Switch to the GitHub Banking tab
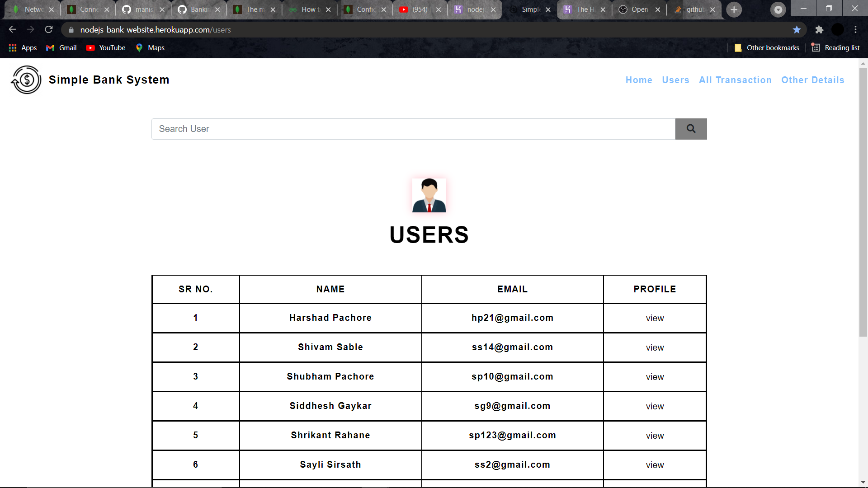 click(197, 9)
